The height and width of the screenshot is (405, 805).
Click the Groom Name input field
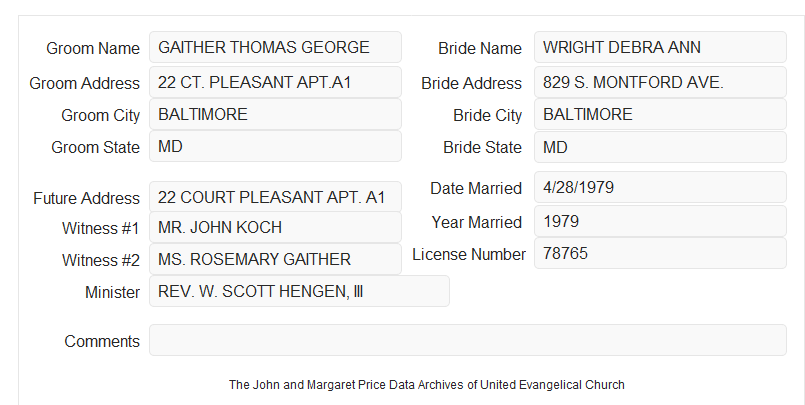tap(275, 47)
